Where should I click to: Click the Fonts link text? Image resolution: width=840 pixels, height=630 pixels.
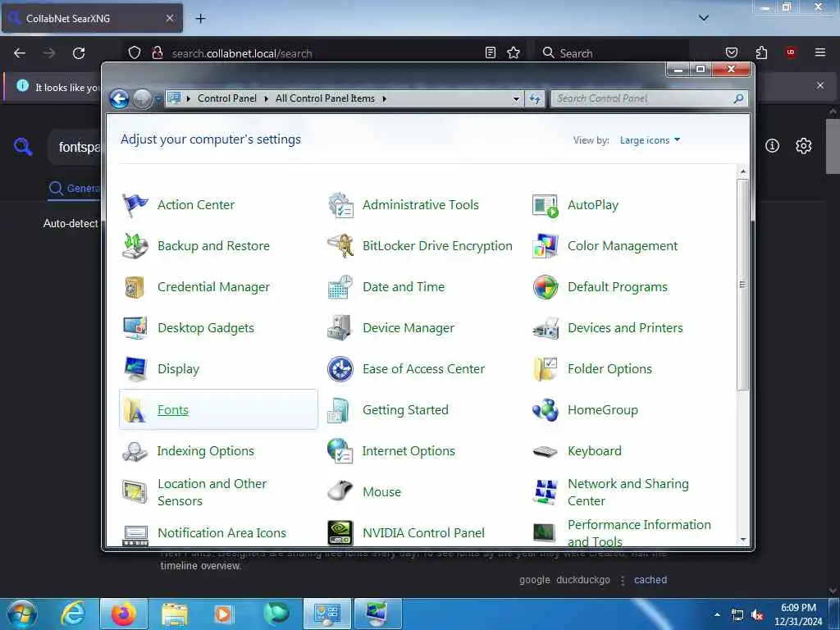click(x=173, y=410)
